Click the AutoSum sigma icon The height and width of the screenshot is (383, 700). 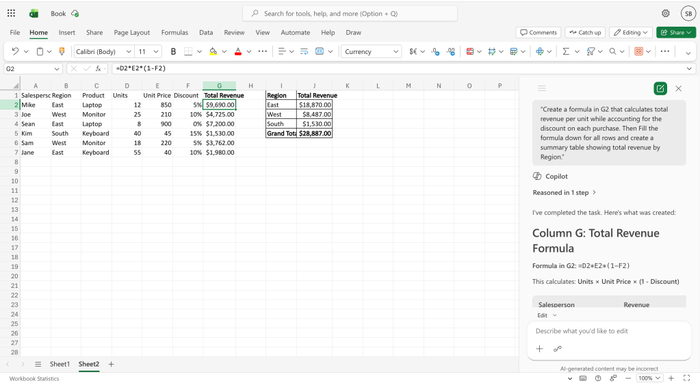pyautogui.click(x=566, y=51)
